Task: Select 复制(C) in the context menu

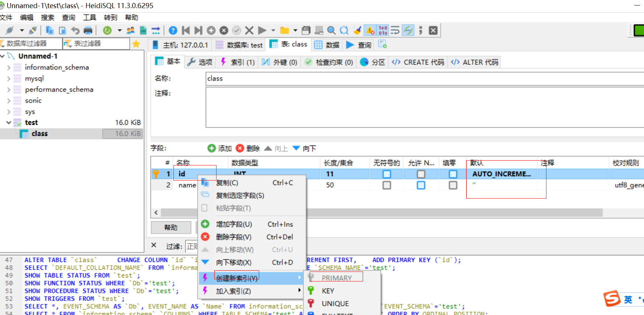Action: (252, 183)
